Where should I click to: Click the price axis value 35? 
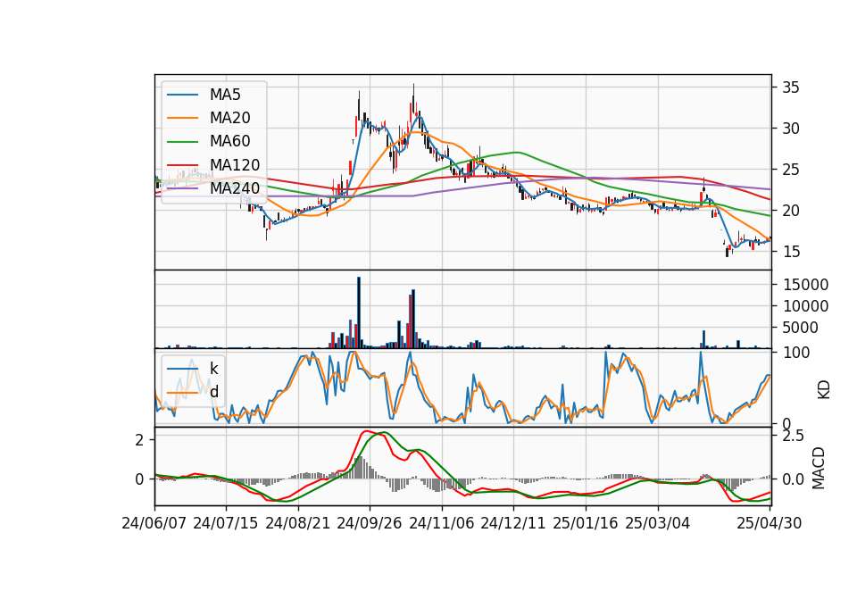pyautogui.click(x=790, y=87)
